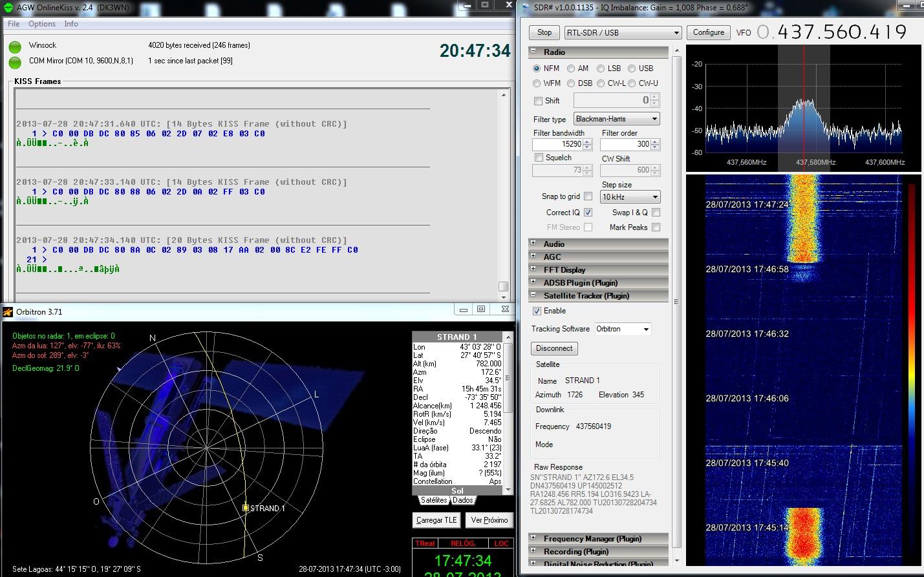Open the Filter type Blackman-Harris dropdown
The image size is (924, 577).
(x=616, y=119)
